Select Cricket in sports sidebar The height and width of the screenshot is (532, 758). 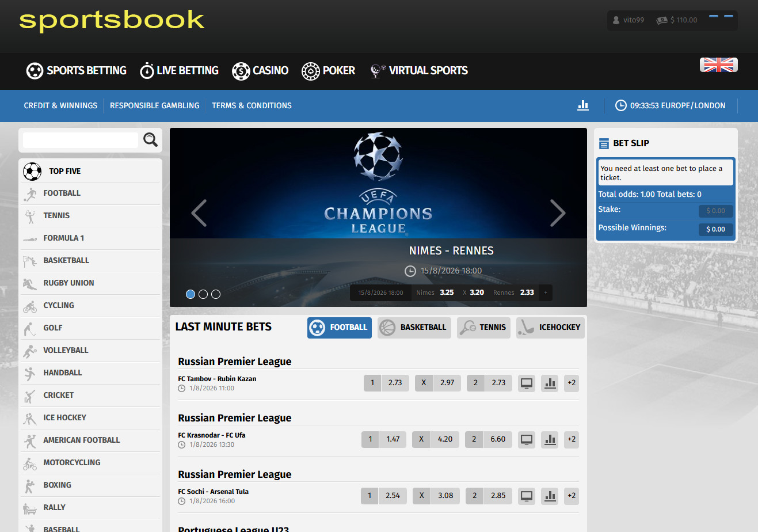(90, 396)
